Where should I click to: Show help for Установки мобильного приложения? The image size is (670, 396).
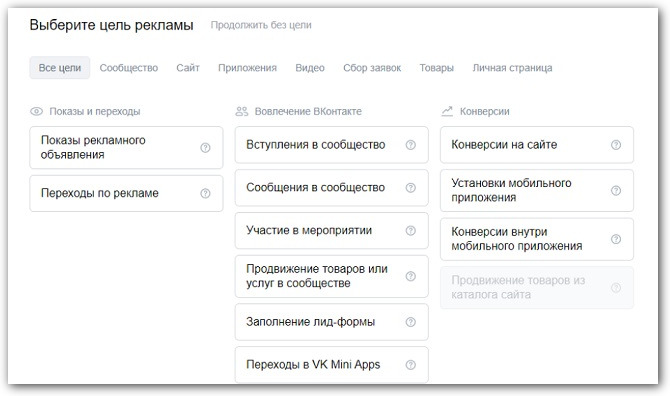[616, 191]
